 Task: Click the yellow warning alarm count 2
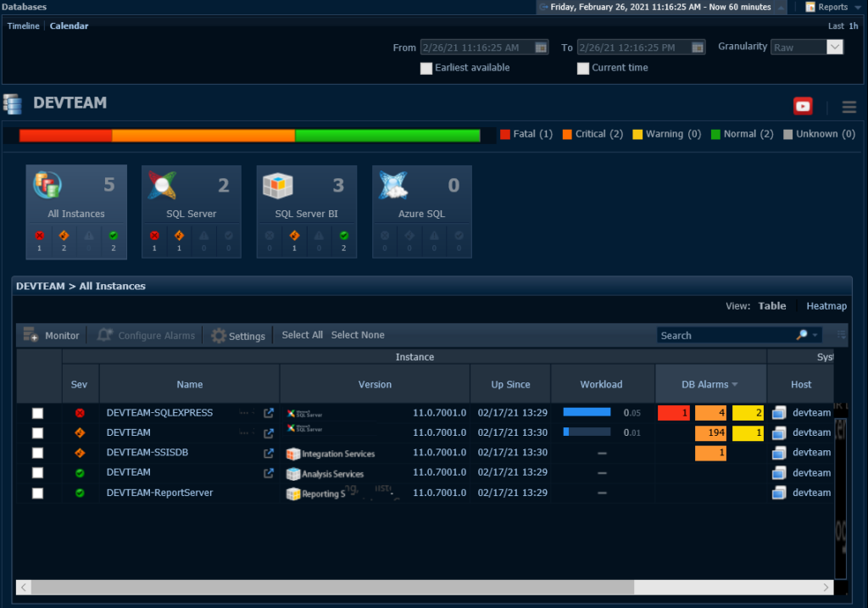(748, 413)
